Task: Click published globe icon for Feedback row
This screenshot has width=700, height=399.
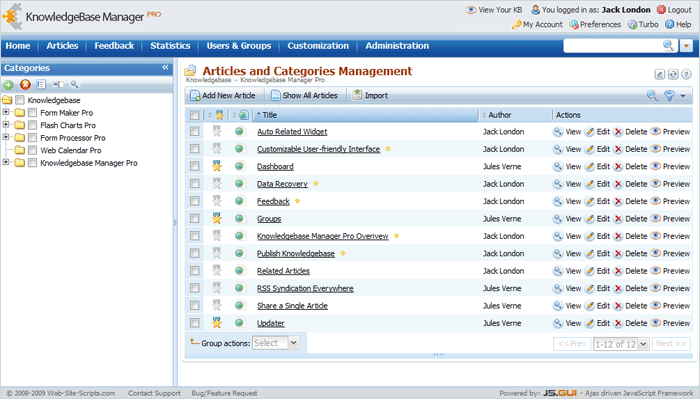Action: [239, 201]
